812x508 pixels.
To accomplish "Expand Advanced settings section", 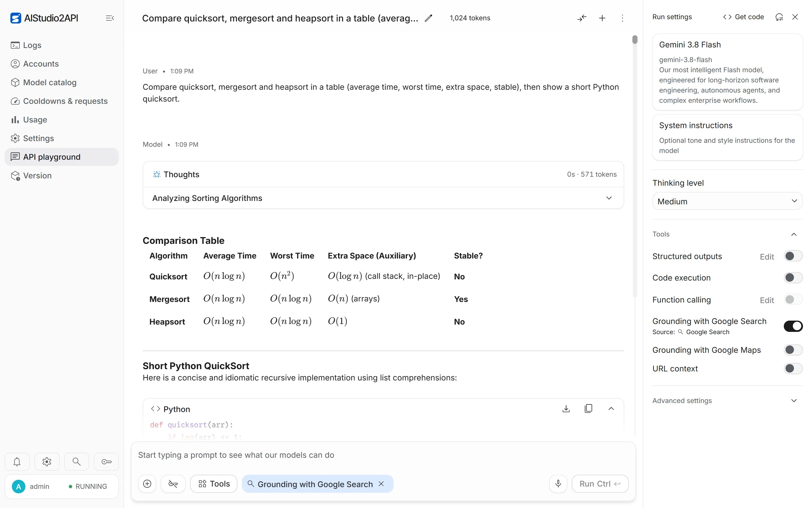I will tap(727, 400).
